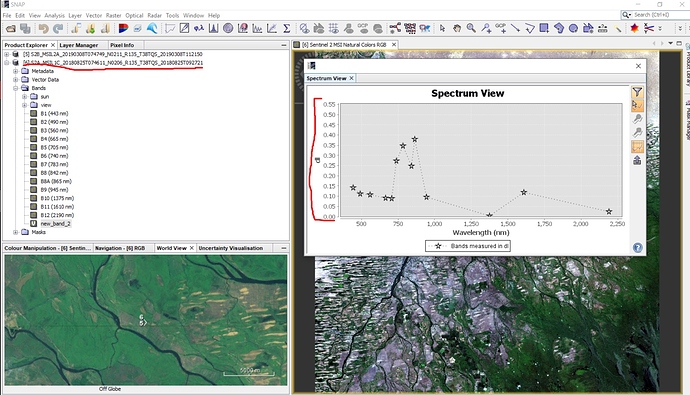Screen dimensions: 690x395
Task: Expand the sun folder
Action: (x=25, y=96)
